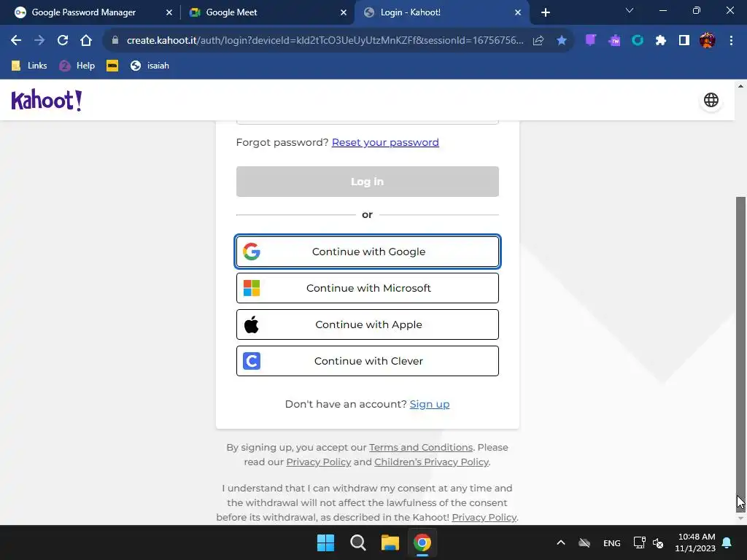747x560 pixels.
Task: Open the notification bell
Action: click(x=727, y=542)
